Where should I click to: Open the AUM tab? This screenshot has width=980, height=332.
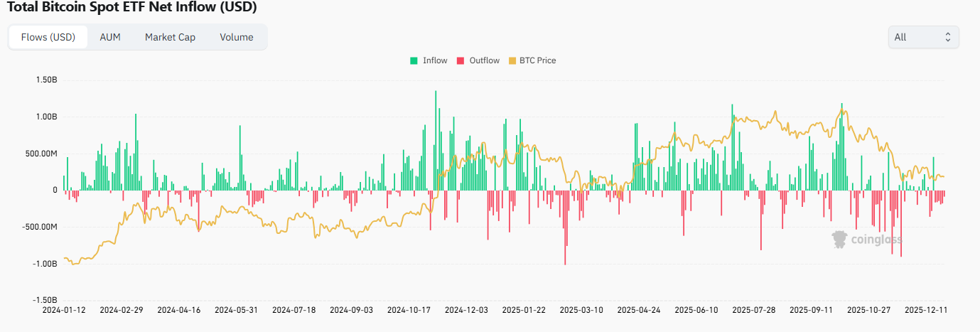pos(110,37)
